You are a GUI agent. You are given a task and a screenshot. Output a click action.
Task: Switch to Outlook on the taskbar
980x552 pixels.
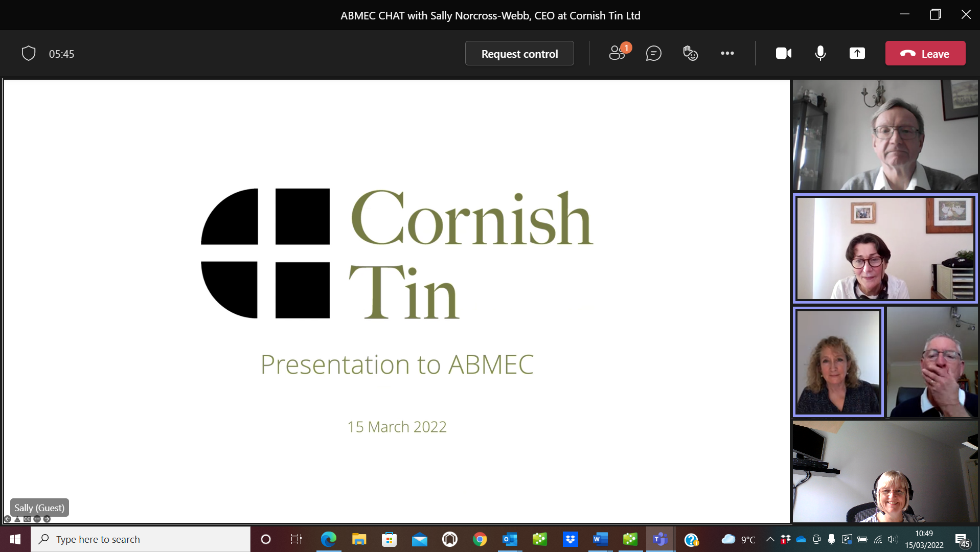[510, 539]
